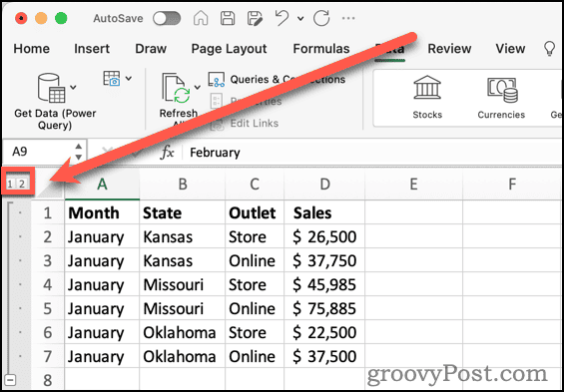Click the Save As icon with pencil

click(x=256, y=18)
